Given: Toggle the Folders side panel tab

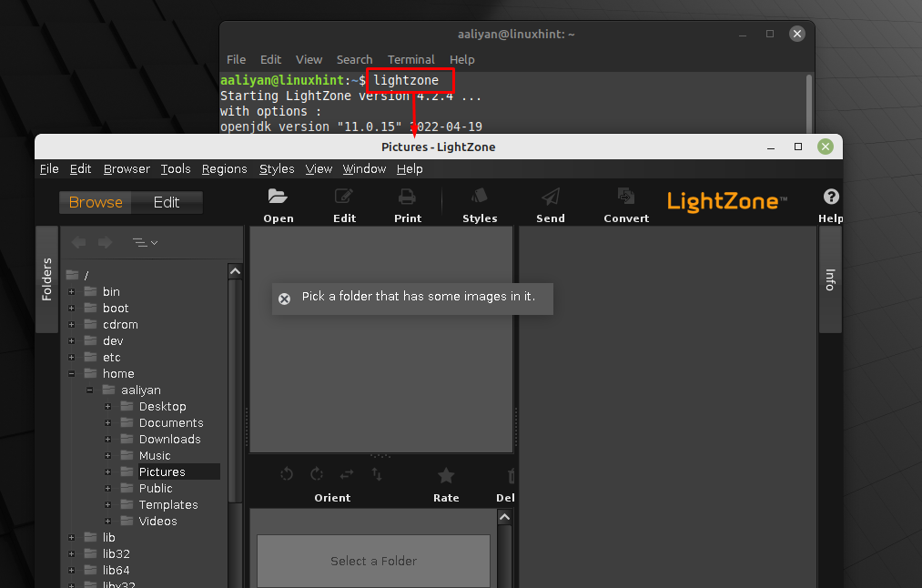Looking at the screenshot, I should tap(47, 279).
